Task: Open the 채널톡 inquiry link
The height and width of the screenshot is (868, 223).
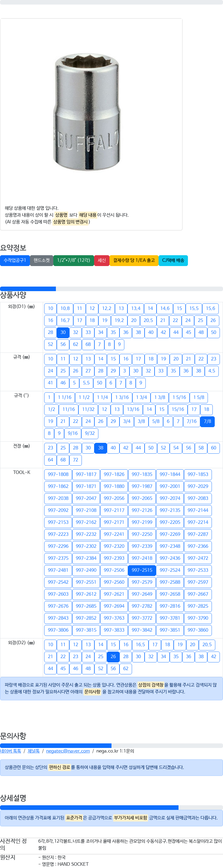Action: pyautogui.click(x=34, y=751)
